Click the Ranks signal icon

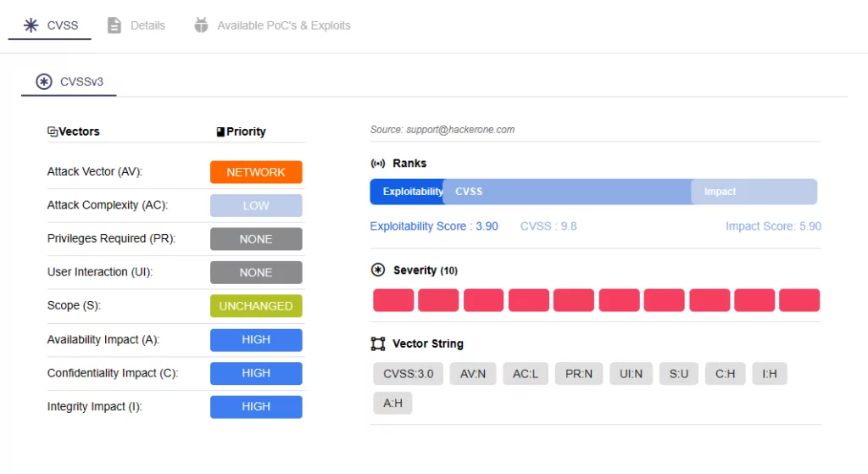coord(378,164)
